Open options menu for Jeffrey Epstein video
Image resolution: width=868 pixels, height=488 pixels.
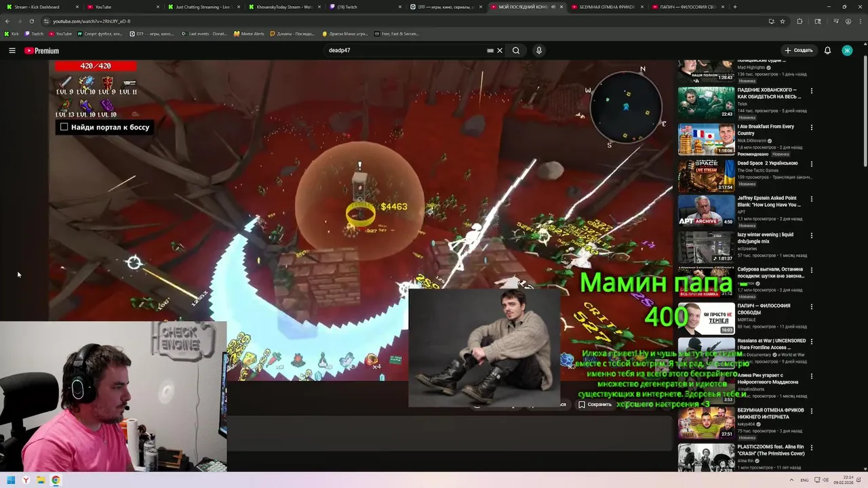(x=811, y=199)
